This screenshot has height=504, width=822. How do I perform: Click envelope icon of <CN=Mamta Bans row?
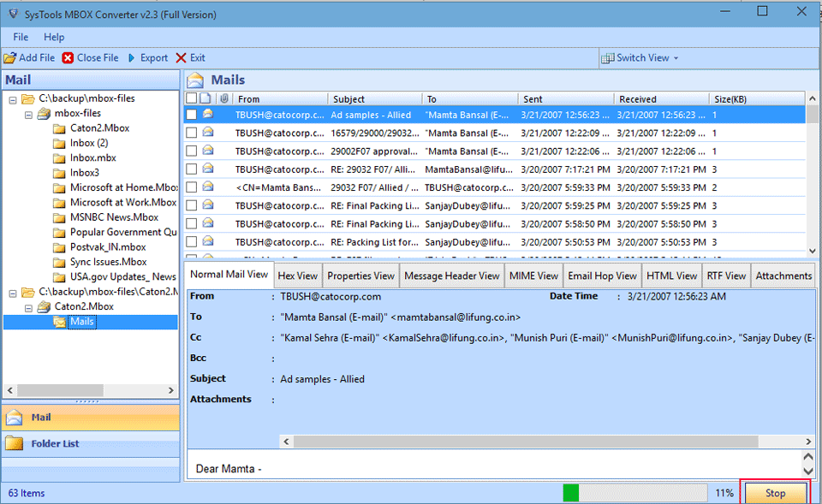coord(208,187)
